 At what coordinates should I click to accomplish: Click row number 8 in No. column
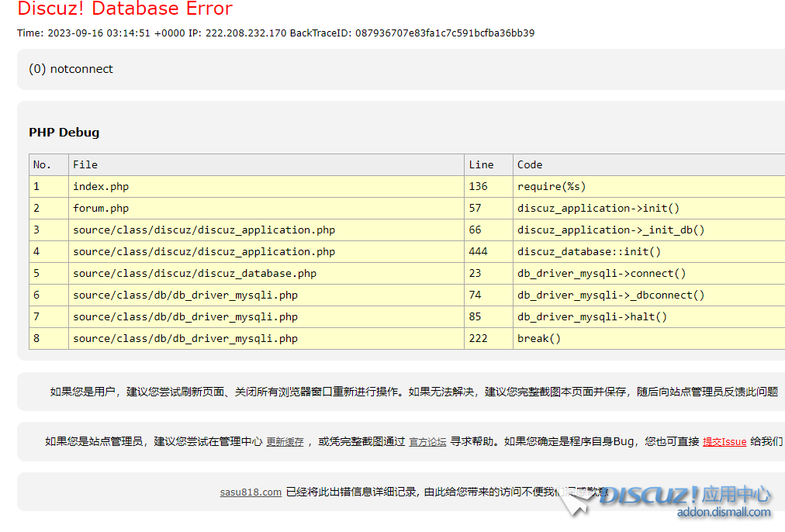49,338
